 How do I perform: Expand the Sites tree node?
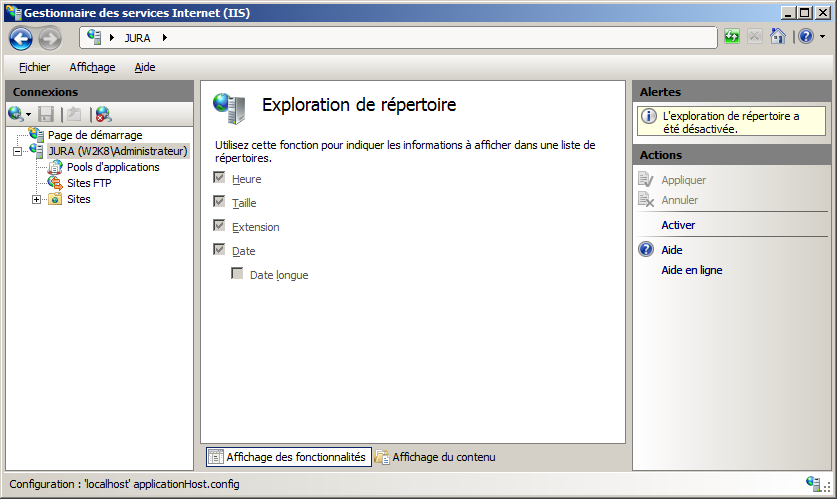(37, 199)
